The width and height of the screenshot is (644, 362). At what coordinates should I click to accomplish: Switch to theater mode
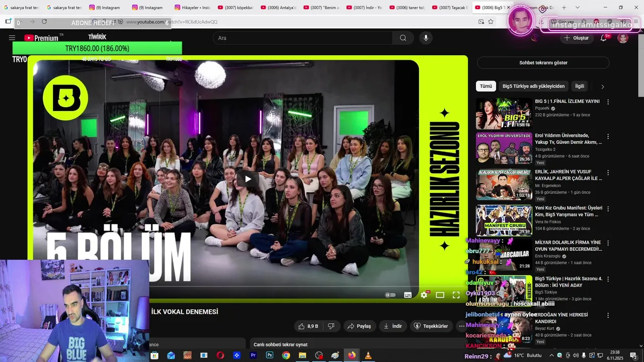(x=440, y=295)
